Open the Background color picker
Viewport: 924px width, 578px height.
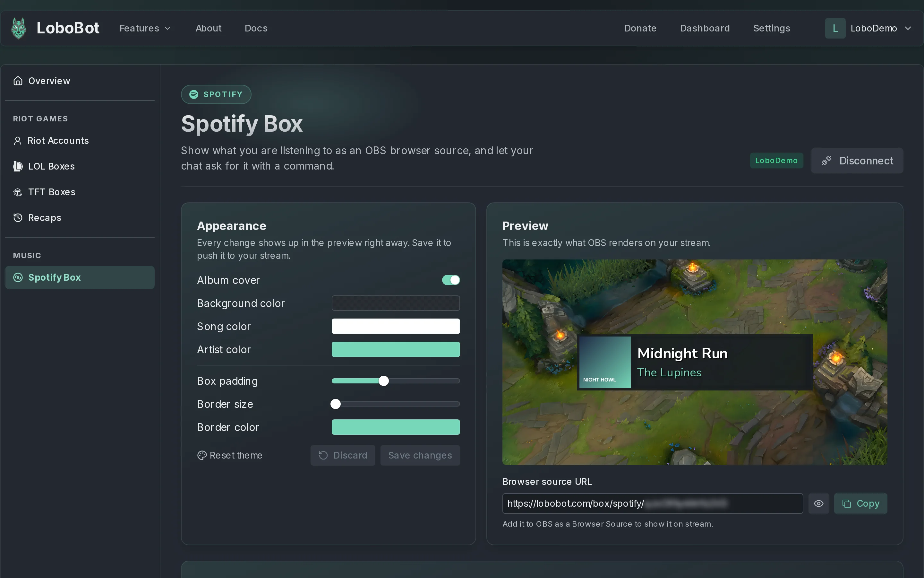[396, 303]
